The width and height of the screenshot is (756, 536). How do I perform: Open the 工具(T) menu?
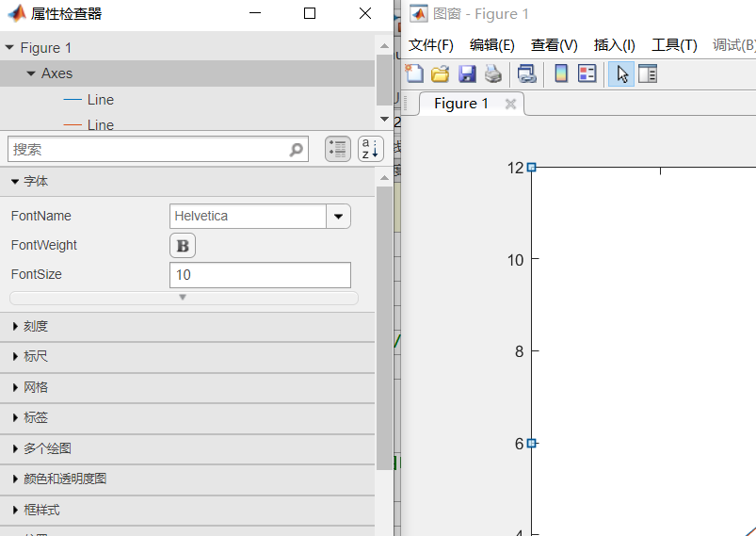(x=674, y=45)
